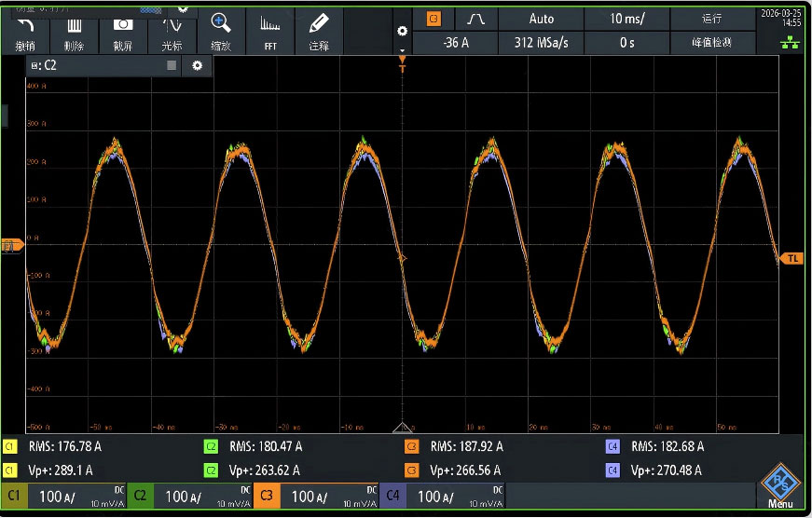Open the 峰值检测 acquisition mode selector
Screen dimensions: 812x518
pyautogui.click(x=712, y=43)
